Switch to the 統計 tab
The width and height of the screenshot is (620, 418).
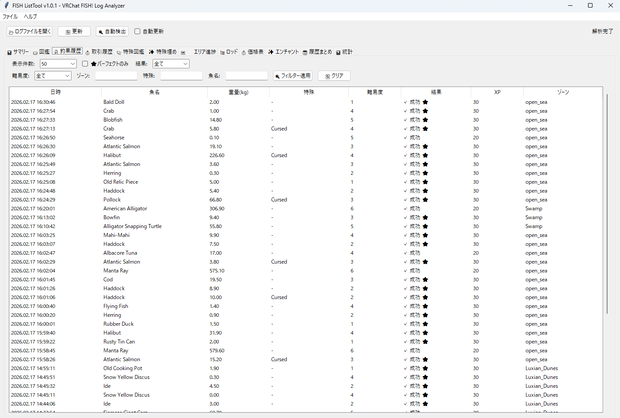pos(344,52)
